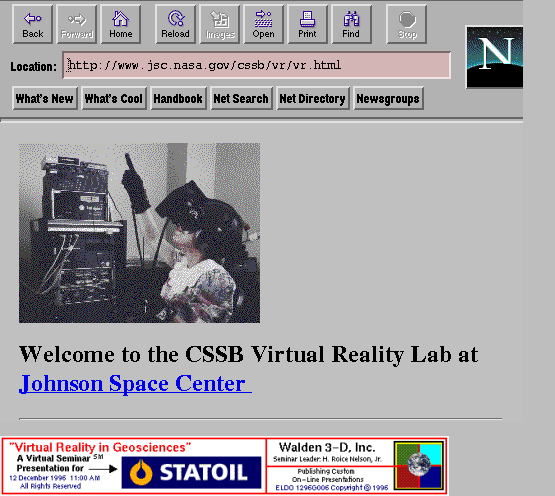The height and width of the screenshot is (496, 555).
Task: Click the Statoil logo in banner
Action: [191, 473]
